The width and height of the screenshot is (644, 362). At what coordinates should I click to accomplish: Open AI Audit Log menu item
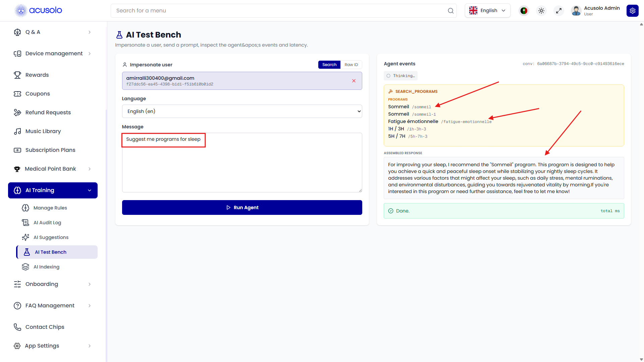point(57,223)
